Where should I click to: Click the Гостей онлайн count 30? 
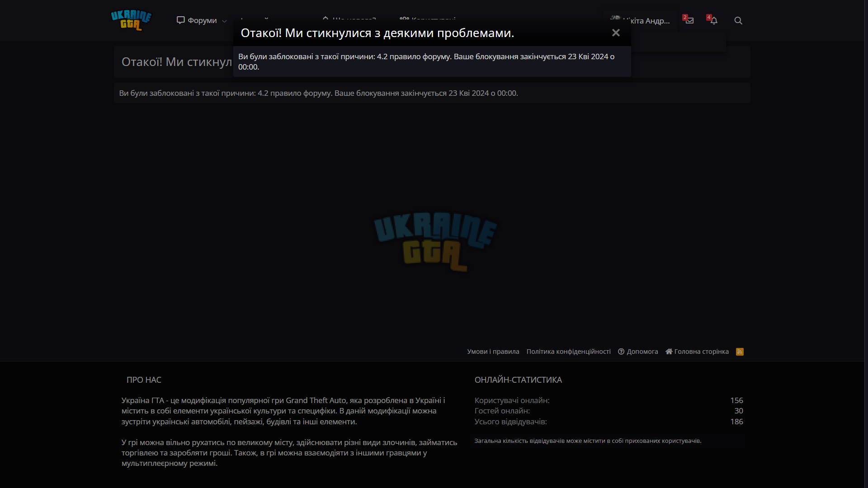coord(739,411)
